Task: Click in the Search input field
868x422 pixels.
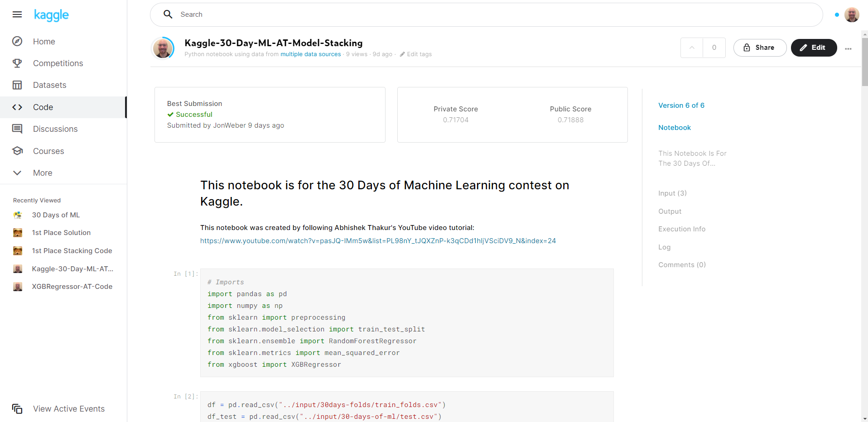Action: [x=486, y=14]
